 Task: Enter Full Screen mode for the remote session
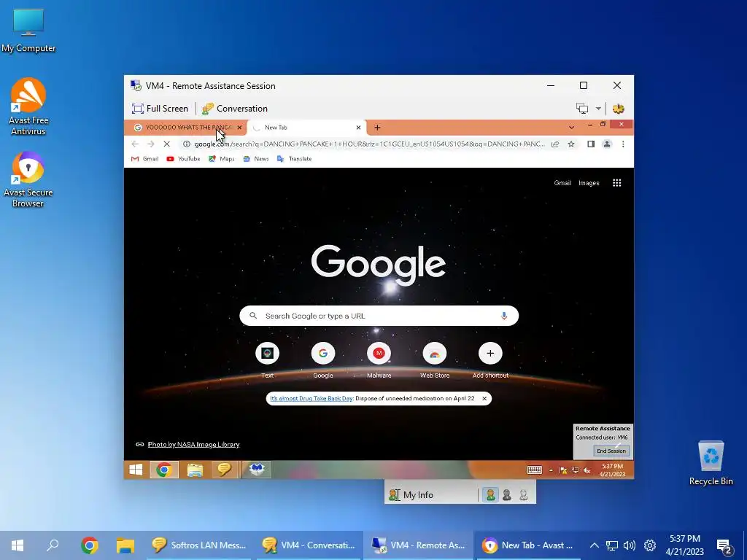[160, 109]
